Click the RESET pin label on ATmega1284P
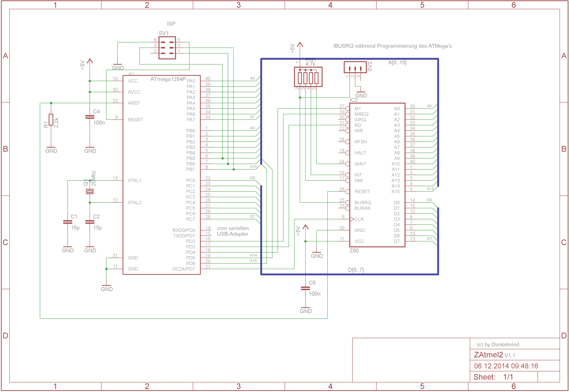Screen dimensions: 569x392 click(x=135, y=120)
